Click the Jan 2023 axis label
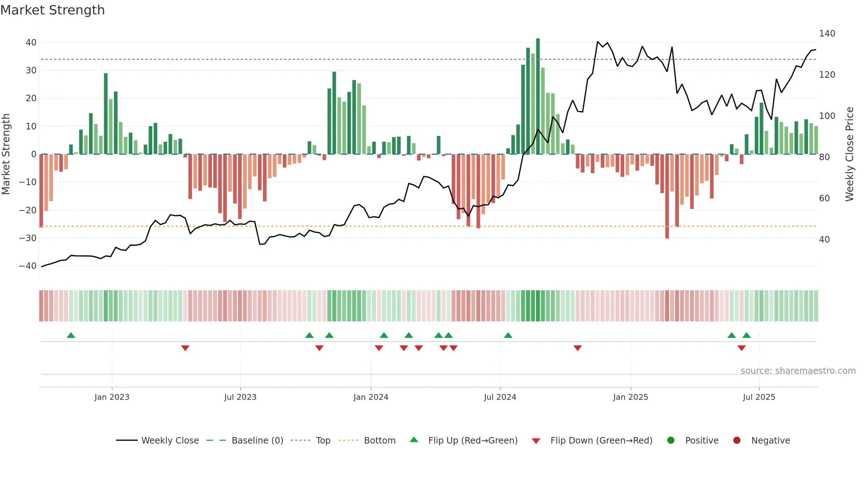 (112, 397)
